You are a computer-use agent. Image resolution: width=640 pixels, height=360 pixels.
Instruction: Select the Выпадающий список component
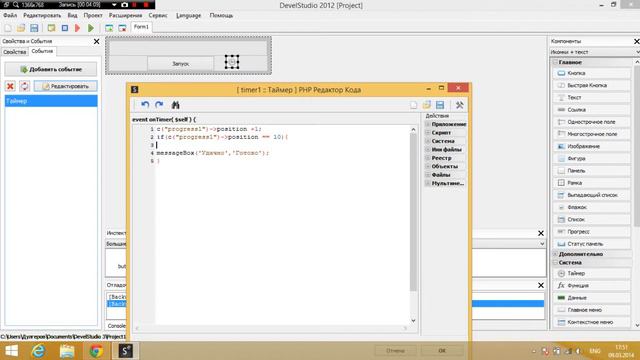pos(592,195)
